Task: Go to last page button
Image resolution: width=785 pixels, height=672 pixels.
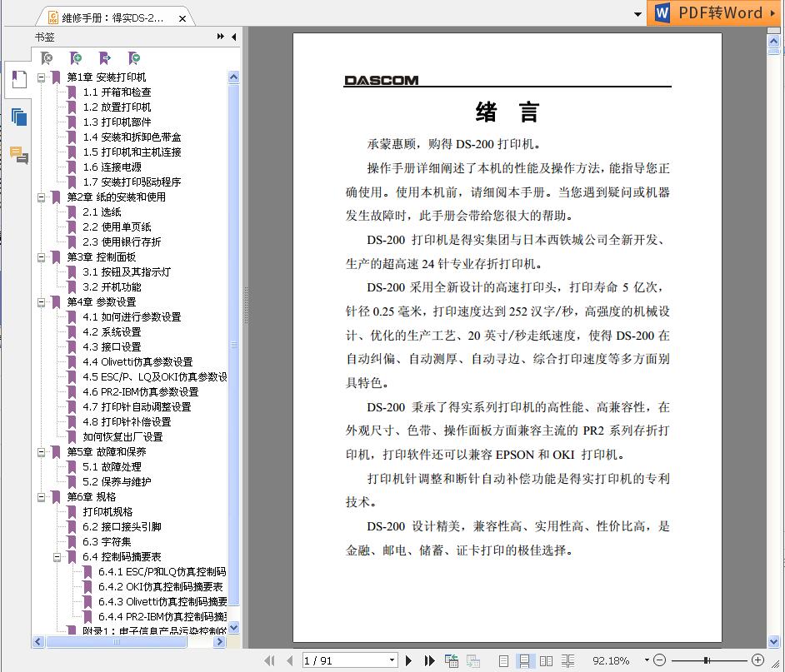Action: tap(429, 660)
